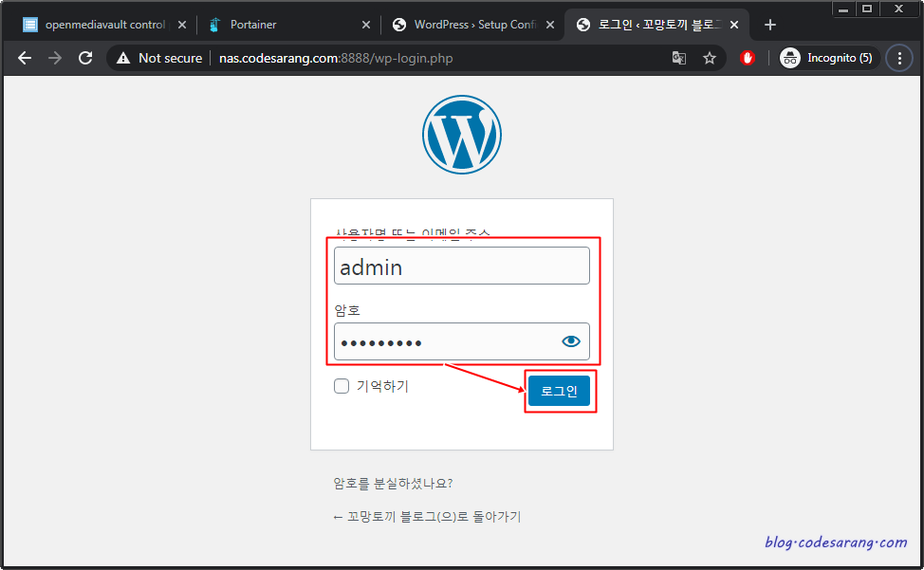Click the address bar URL nas.codesarang.com

click(x=336, y=58)
